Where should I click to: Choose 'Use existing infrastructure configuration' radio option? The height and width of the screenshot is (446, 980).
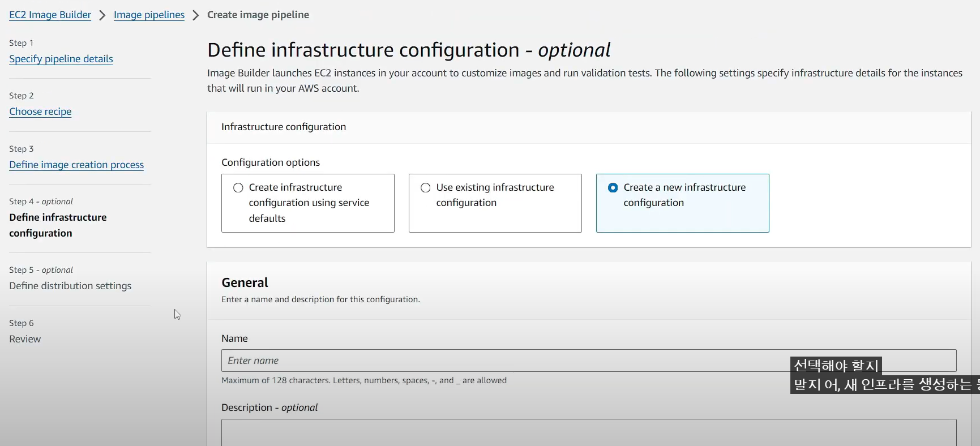[426, 188]
